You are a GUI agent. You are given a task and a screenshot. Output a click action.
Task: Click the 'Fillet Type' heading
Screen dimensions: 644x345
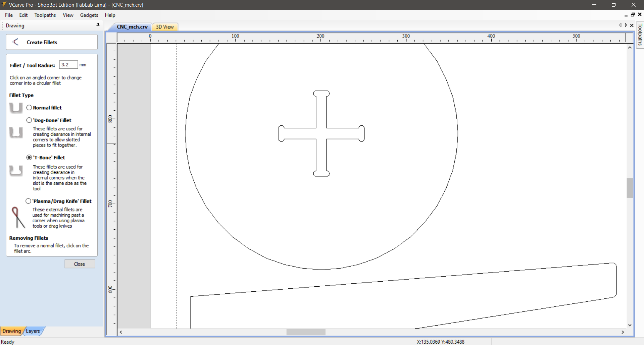(x=21, y=95)
